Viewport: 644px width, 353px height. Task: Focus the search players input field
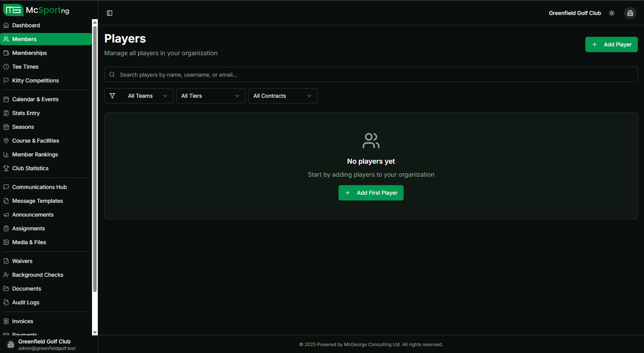[371, 75]
